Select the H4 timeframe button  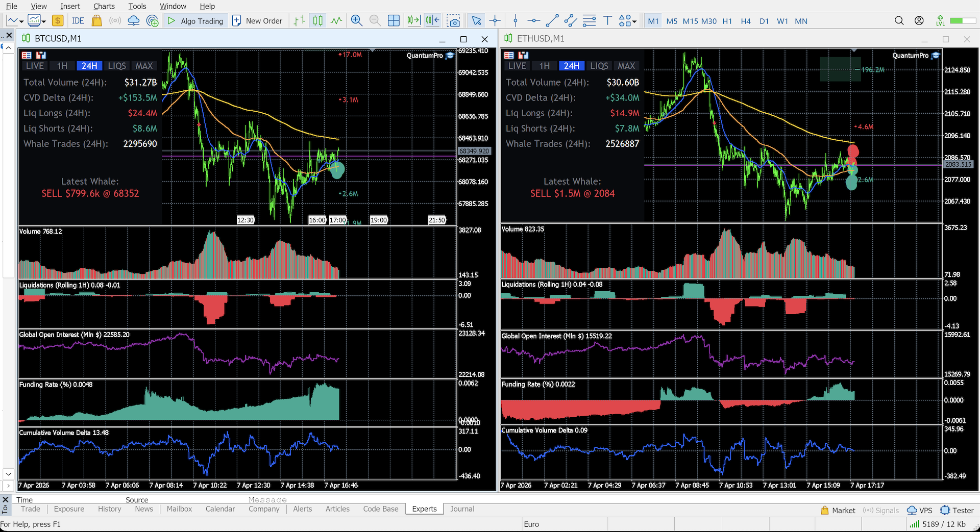click(746, 21)
